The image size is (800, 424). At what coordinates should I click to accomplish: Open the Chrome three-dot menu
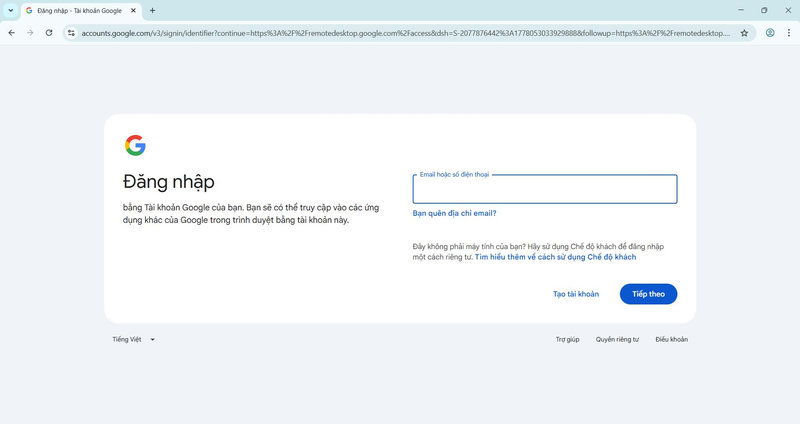pyautogui.click(x=788, y=33)
